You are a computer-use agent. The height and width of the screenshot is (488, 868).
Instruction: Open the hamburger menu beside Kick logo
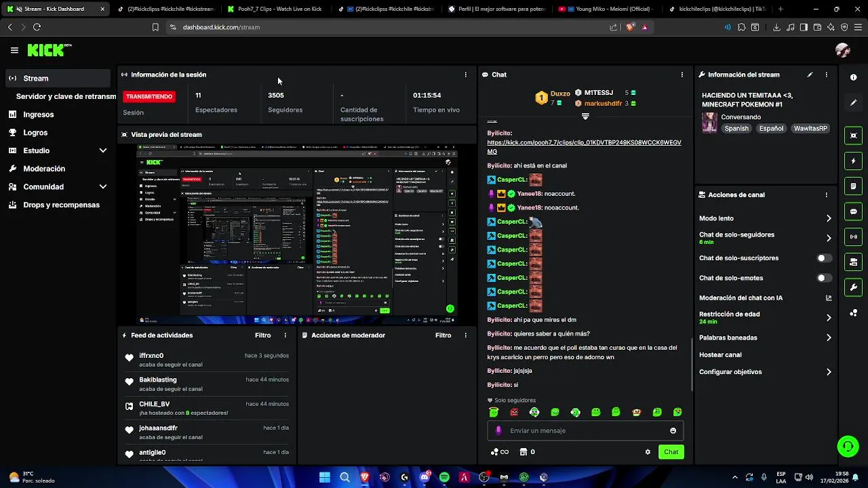[14, 50]
